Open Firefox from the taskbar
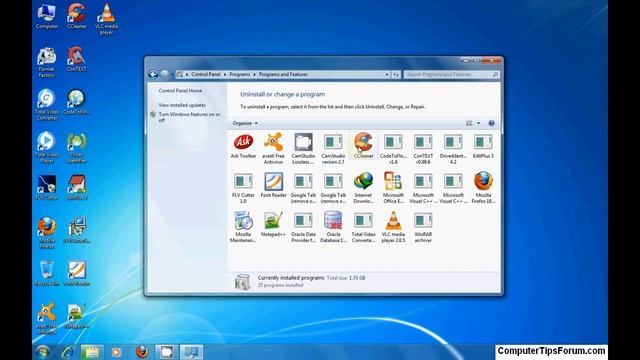640x360 pixels. click(x=142, y=352)
